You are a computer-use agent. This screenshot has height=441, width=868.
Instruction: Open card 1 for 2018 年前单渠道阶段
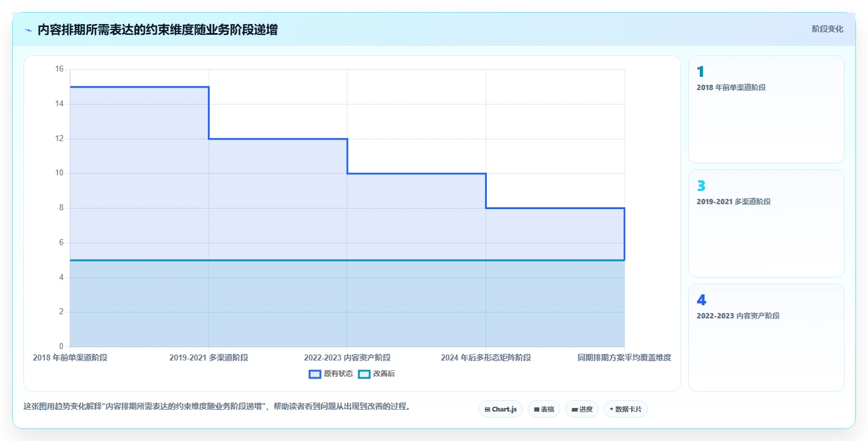766,109
